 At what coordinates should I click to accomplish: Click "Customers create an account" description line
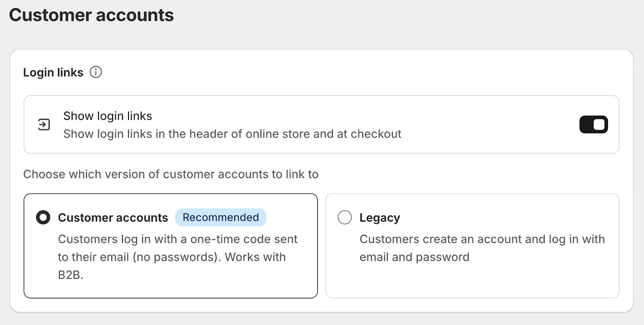tap(482, 239)
